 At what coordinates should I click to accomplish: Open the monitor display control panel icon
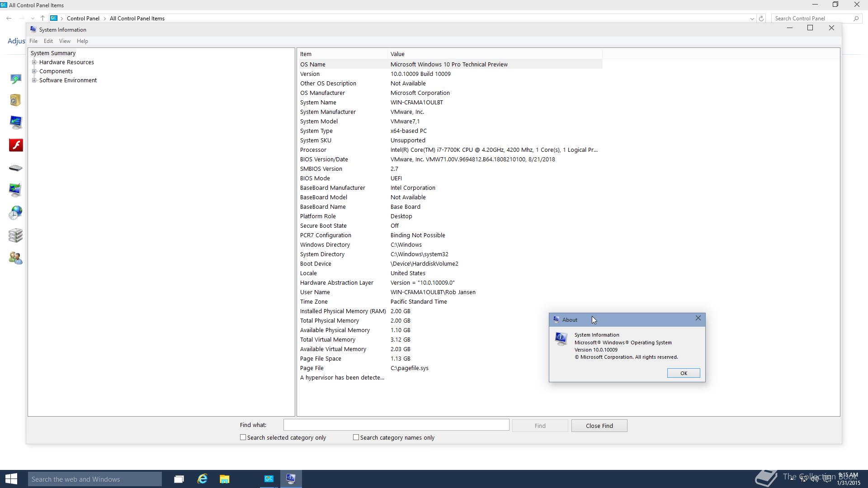tap(16, 122)
